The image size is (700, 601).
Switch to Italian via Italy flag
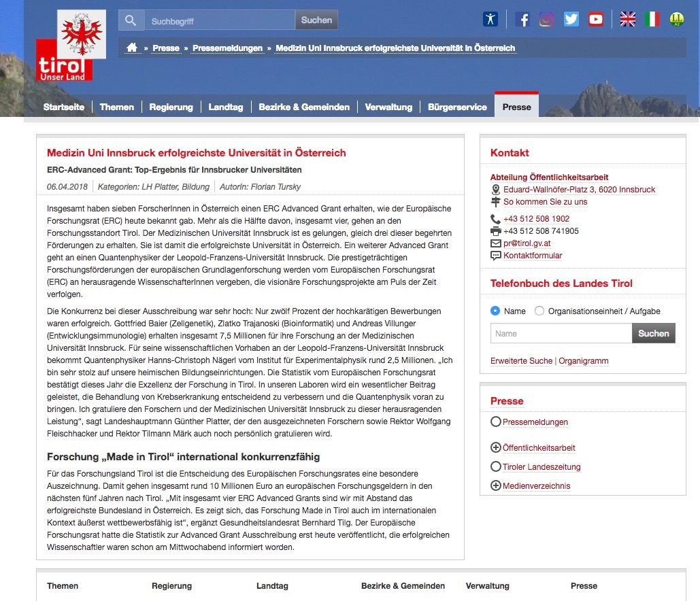pyautogui.click(x=652, y=19)
